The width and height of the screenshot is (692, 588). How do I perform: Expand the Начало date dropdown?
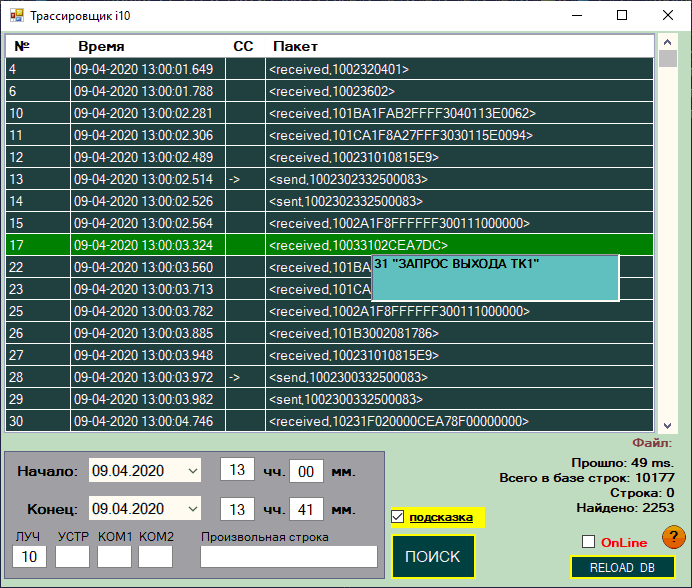click(x=192, y=471)
